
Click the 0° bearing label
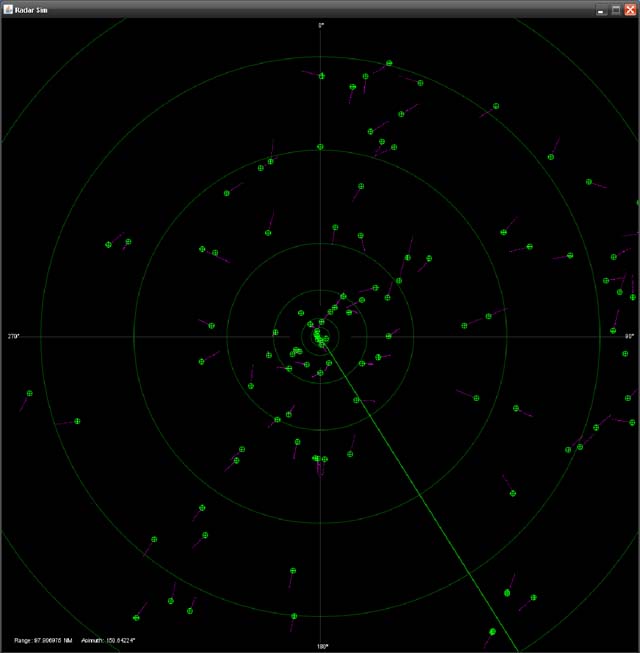tap(321, 25)
